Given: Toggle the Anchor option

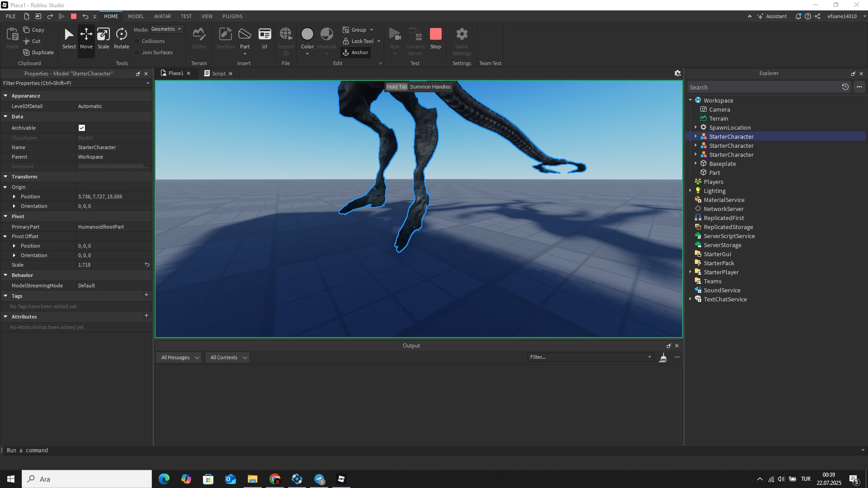Looking at the screenshot, I should click(x=355, y=52).
